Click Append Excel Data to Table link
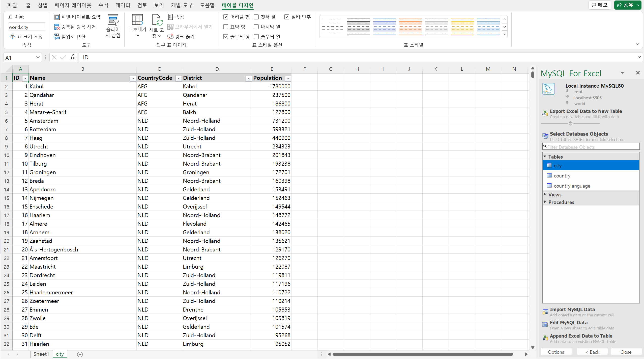This screenshot has height=359, width=644. pos(581,336)
